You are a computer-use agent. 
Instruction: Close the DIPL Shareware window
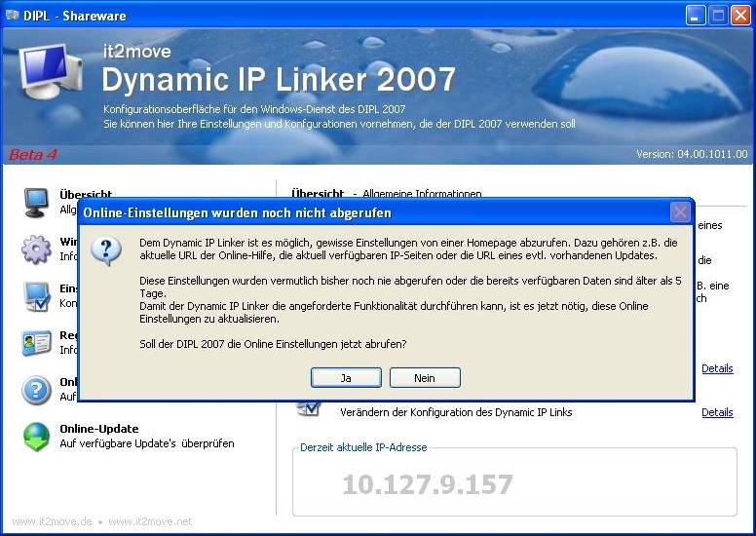(x=740, y=16)
